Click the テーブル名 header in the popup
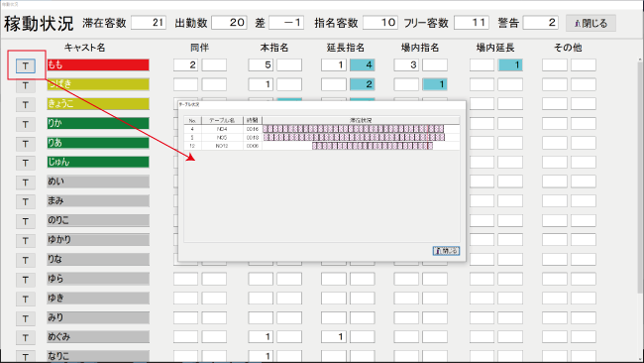Viewport: 644px width, 363px height. tap(222, 120)
